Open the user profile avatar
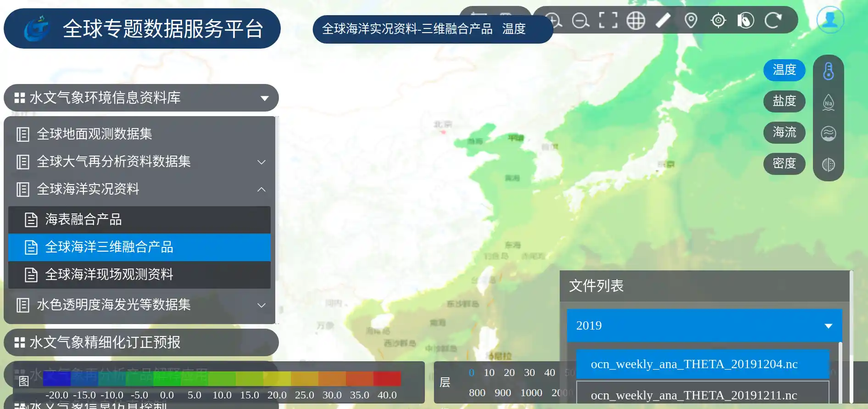The height and width of the screenshot is (409, 868). tap(830, 20)
